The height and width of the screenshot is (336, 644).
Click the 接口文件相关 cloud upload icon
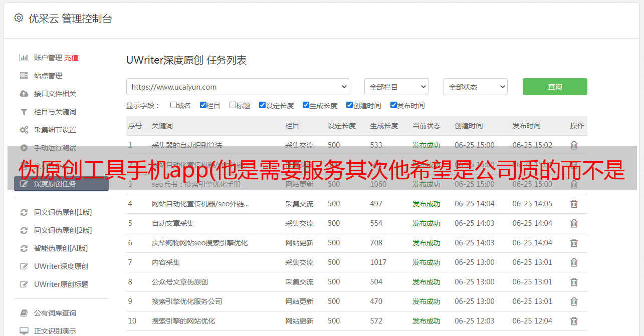24,94
